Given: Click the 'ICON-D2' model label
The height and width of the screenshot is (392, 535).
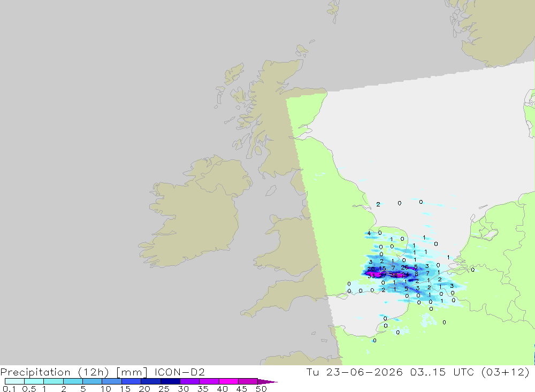Looking at the screenshot, I should 179,372.
